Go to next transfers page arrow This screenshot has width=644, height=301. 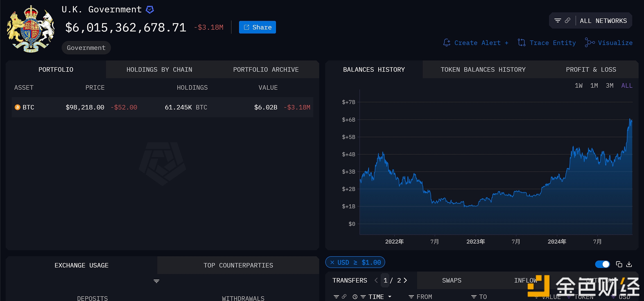405,280
